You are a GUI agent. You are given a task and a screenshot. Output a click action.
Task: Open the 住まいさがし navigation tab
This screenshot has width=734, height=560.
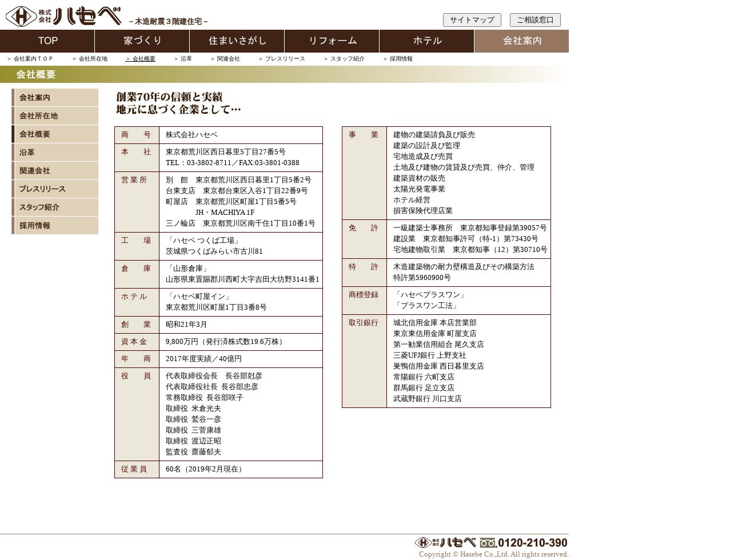click(x=237, y=41)
